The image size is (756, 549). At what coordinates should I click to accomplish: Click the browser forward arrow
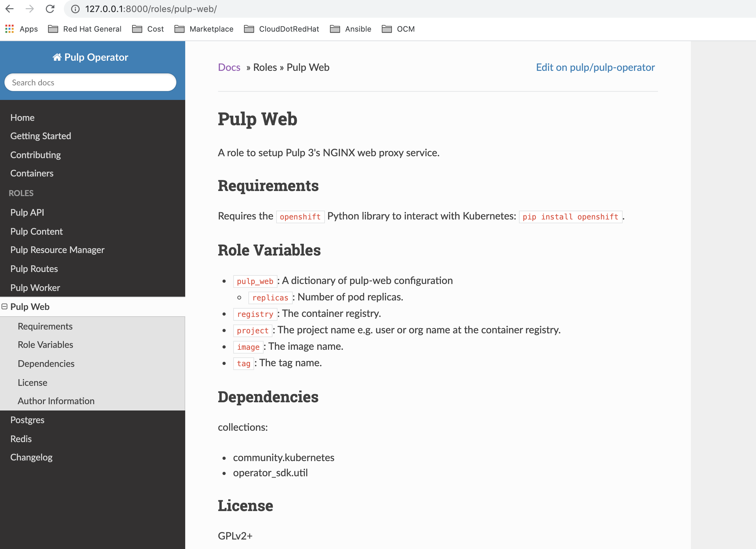click(x=30, y=9)
